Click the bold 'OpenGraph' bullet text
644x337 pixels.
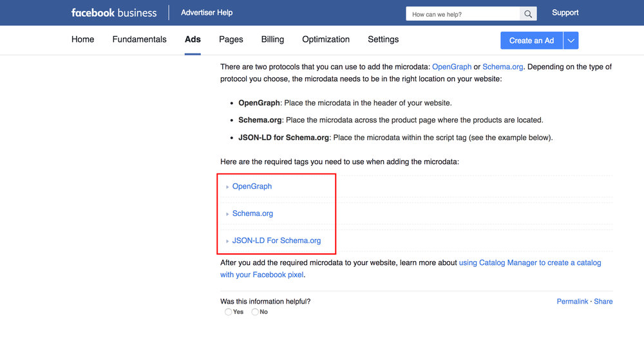pyautogui.click(x=259, y=103)
